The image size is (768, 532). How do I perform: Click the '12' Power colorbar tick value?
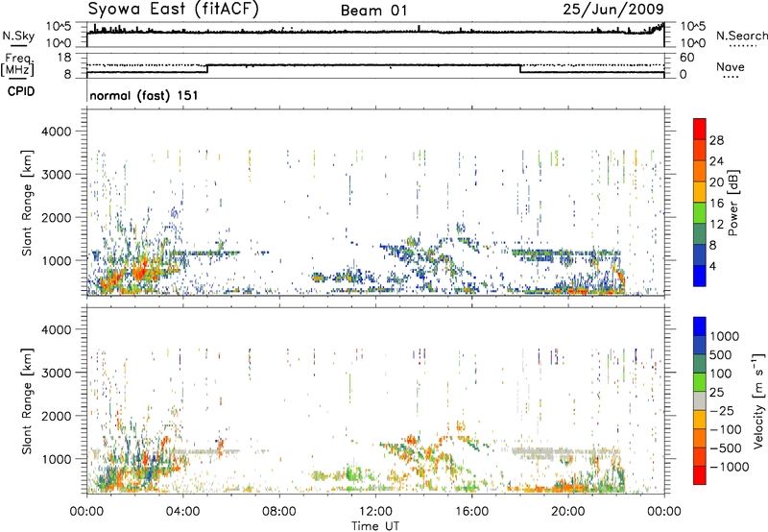tap(716, 225)
